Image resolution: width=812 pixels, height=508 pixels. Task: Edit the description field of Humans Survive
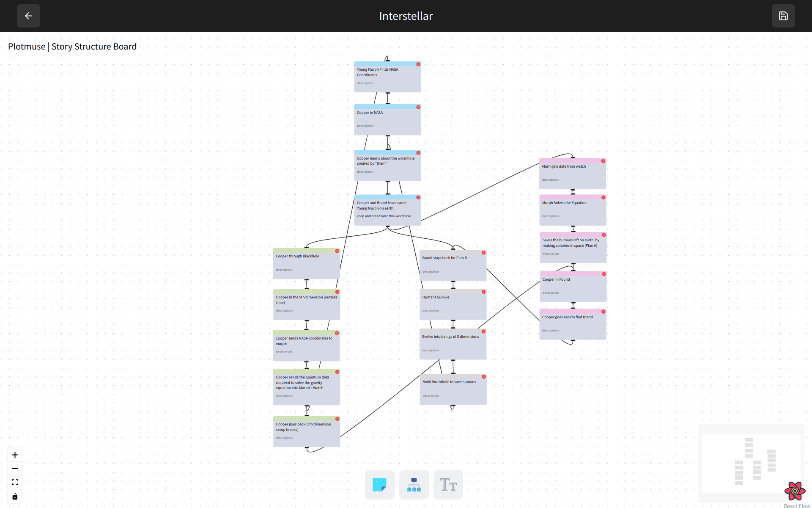tap(431, 310)
